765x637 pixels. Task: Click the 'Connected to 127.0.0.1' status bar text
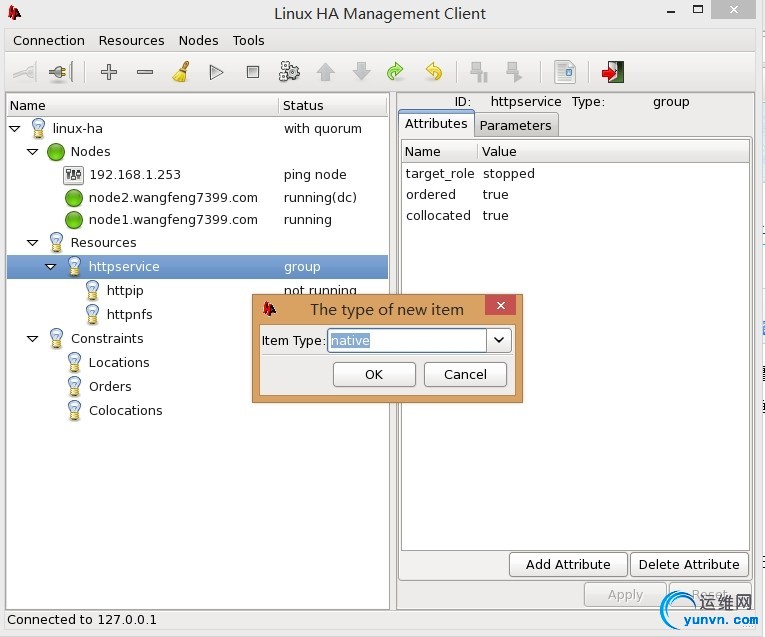coord(81,620)
